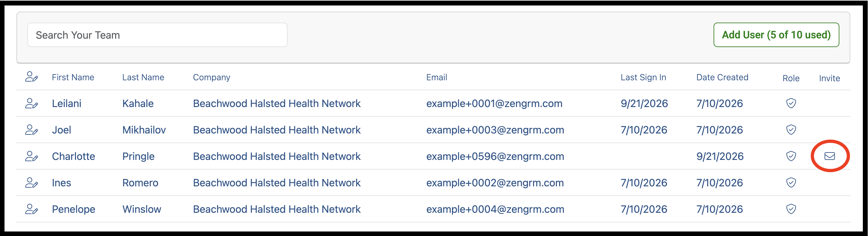
Task: Click the role shield icon for Leilani
Action: (791, 103)
